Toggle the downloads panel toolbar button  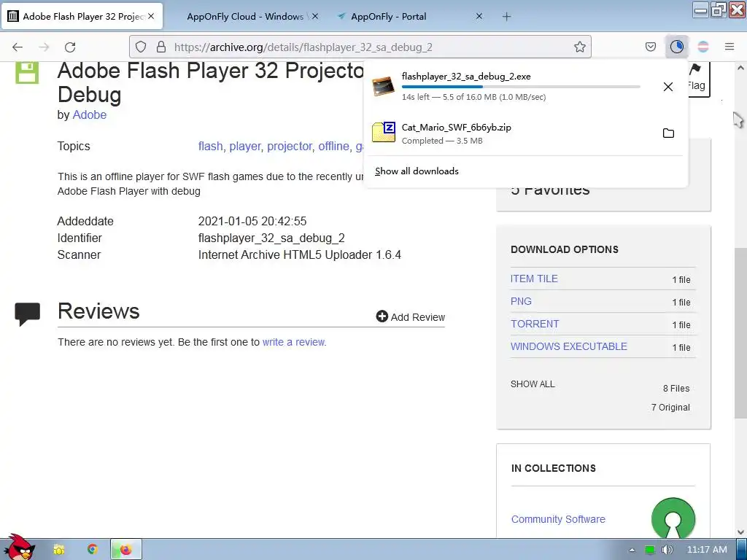click(x=676, y=47)
